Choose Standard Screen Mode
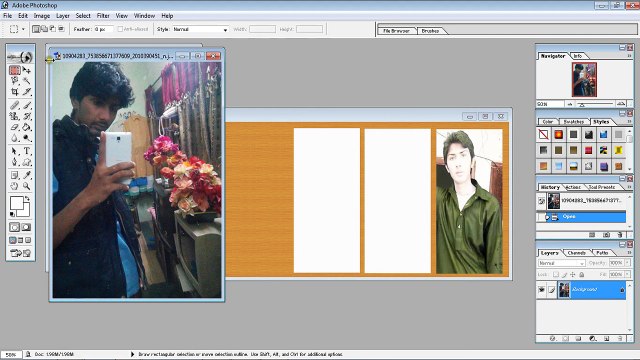 point(13,240)
